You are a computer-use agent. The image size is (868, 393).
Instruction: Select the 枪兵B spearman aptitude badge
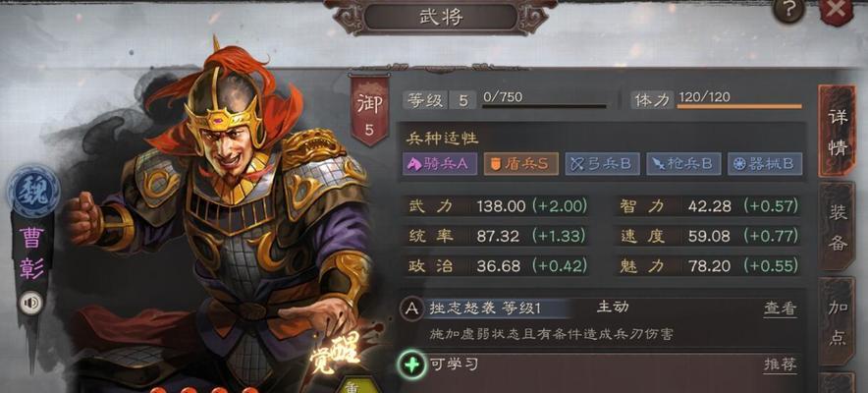click(683, 164)
